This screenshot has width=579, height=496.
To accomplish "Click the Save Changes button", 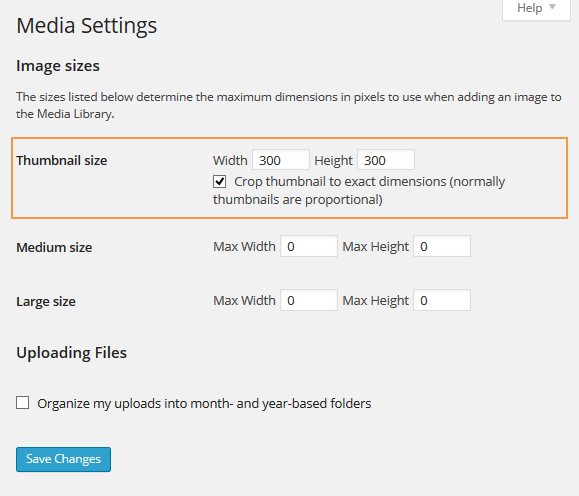I will [64, 459].
